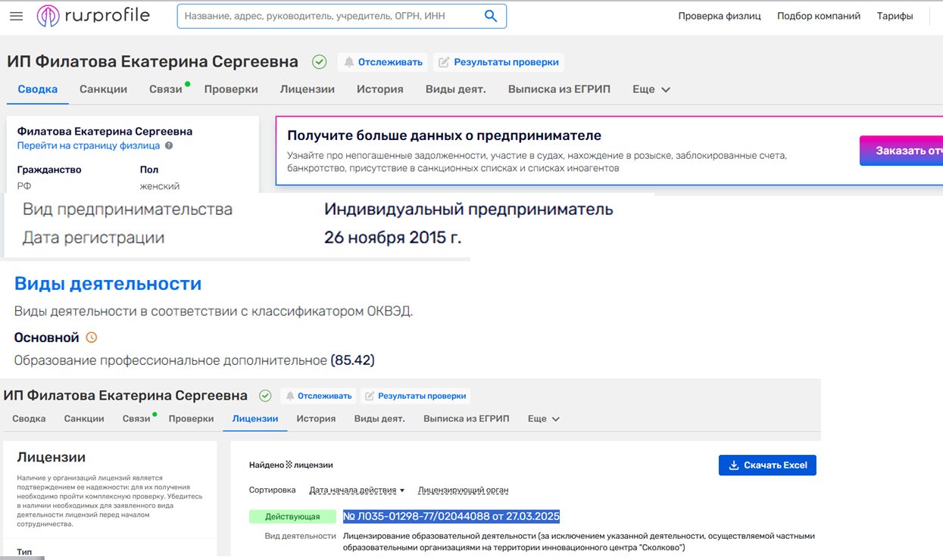Select top История tab
Image resolution: width=943 pixels, height=560 pixels.
pyautogui.click(x=380, y=89)
